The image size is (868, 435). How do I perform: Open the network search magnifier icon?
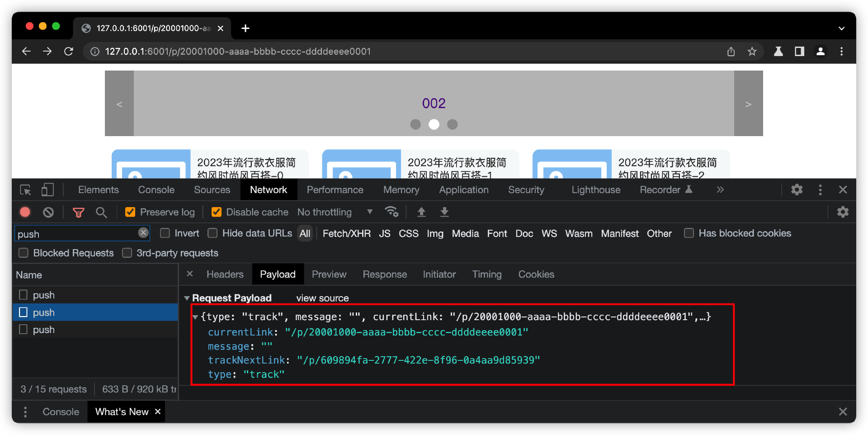(x=101, y=212)
